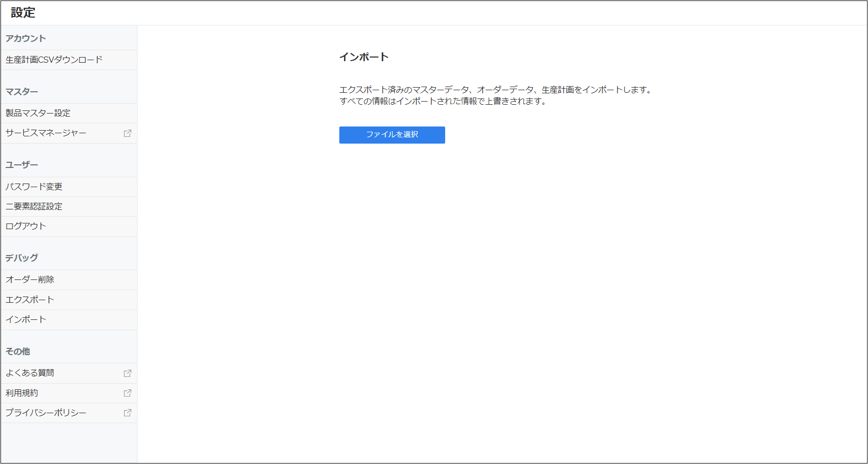Image resolution: width=868 pixels, height=464 pixels.
Task: Click the マスター section heading
Action: (22, 92)
